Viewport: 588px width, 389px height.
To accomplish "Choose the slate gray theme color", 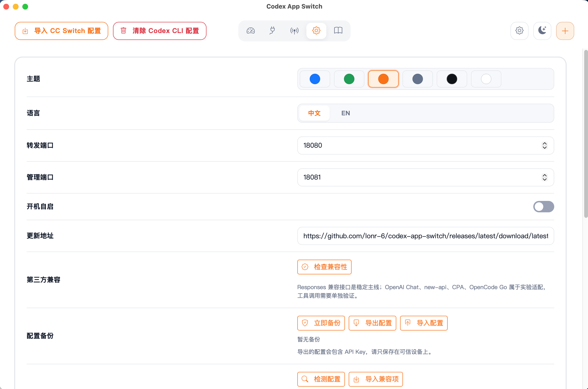I will click(x=417, y=79).
